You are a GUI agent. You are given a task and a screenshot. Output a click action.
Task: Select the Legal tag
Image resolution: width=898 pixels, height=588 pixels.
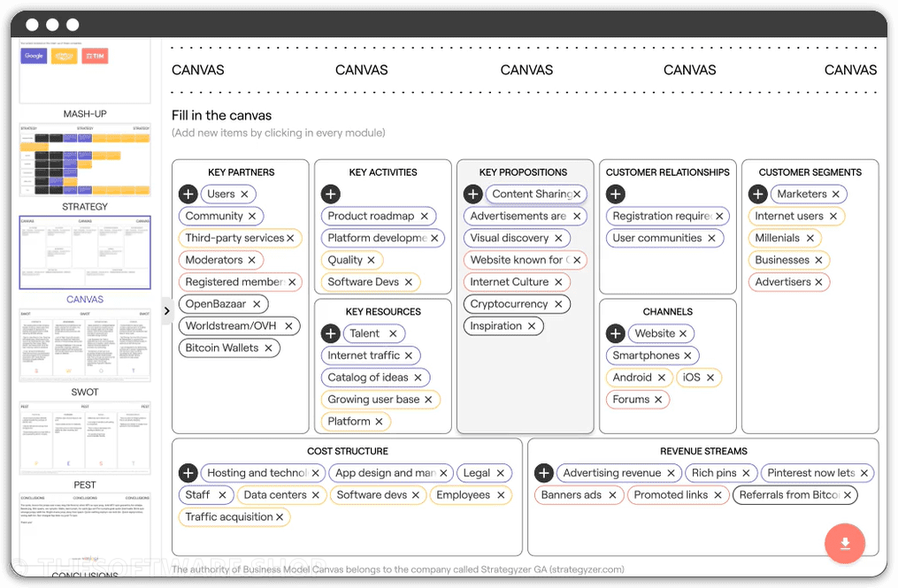click(484, 473)
